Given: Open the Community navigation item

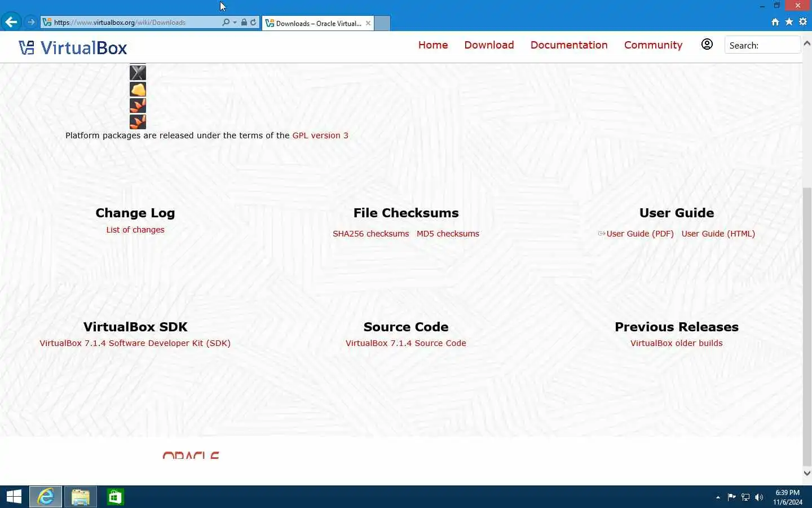Looking at the screenshot, I should tap(653, 45).
